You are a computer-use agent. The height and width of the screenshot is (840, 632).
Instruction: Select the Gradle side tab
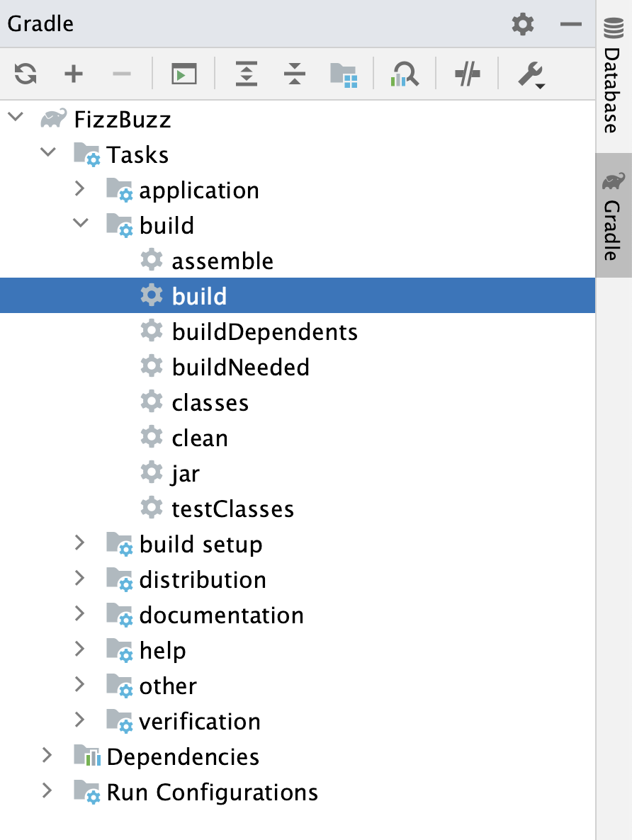[614, 215]
